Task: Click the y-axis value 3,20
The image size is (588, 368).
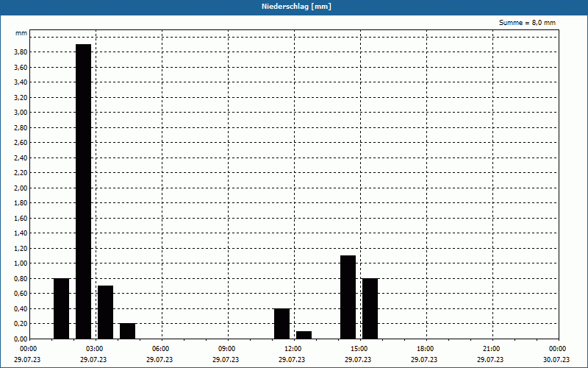Action: tap(21, 98)
